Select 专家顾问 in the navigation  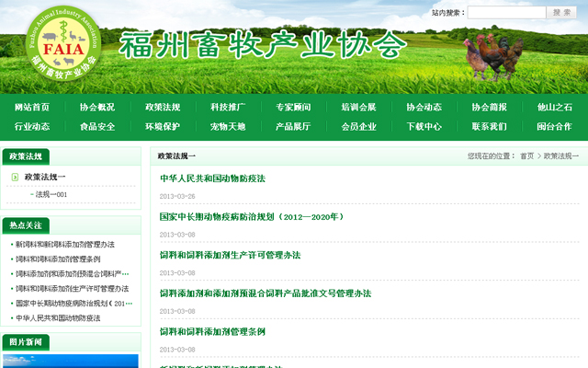[x=293, y=108]
